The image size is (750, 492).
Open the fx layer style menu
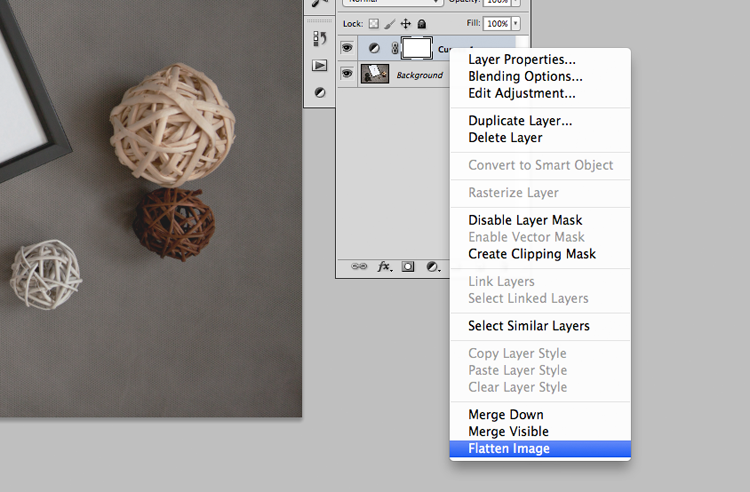click(x=385, y=266)
